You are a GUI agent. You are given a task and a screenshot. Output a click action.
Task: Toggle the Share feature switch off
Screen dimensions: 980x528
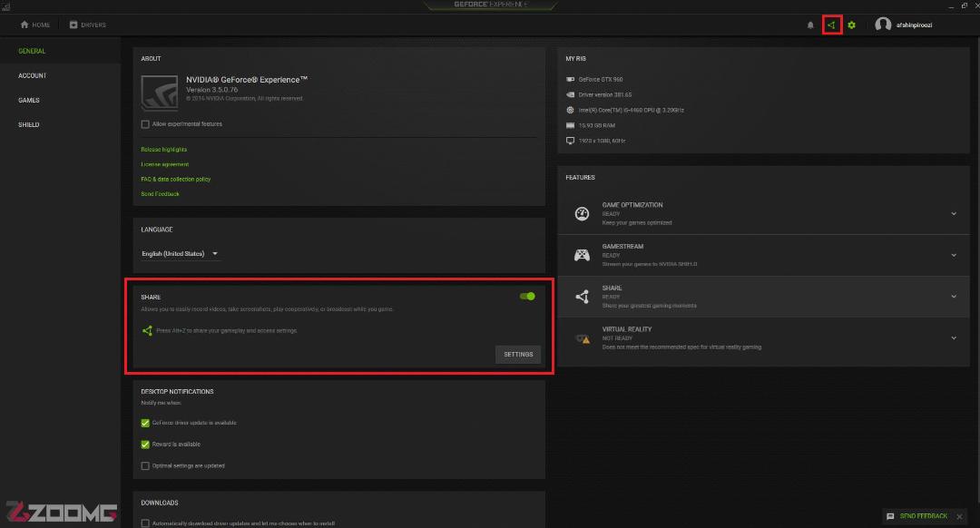pyautogui.click(x=527, y=296)
